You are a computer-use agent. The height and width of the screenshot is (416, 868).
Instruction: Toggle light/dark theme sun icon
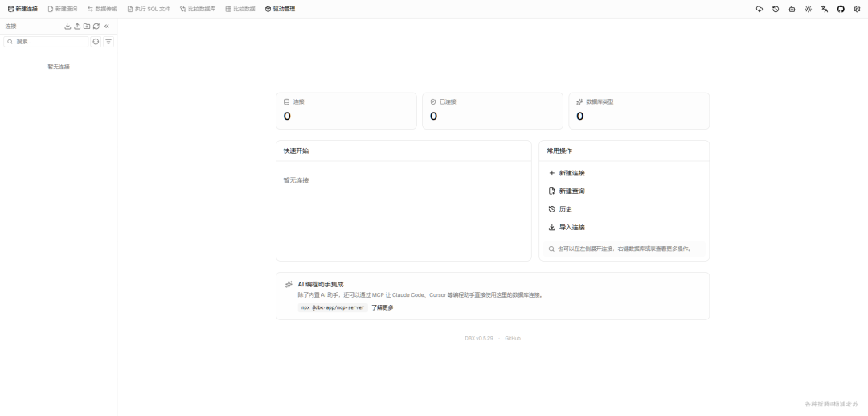(x=809, y=9)
